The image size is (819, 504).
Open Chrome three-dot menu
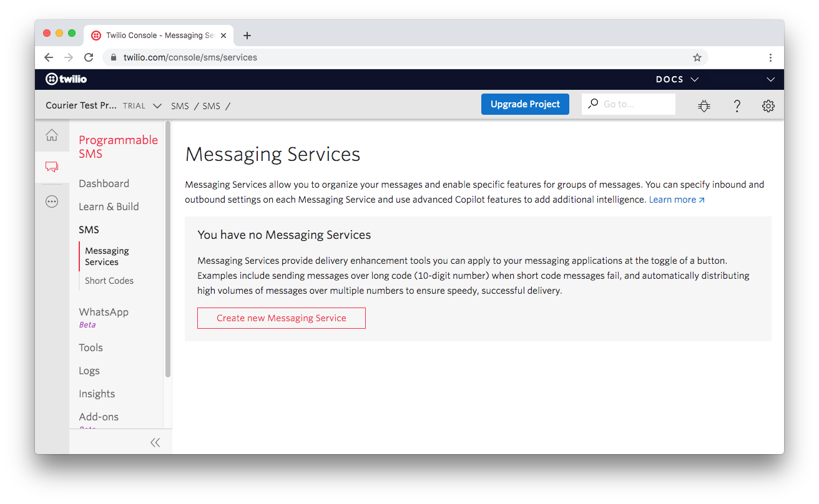[x=770, y=57]
